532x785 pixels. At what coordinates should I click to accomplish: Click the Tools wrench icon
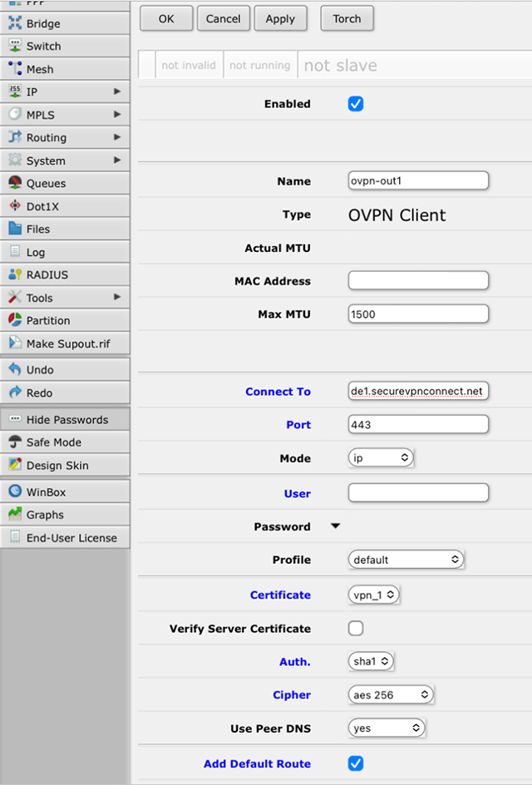15,298
